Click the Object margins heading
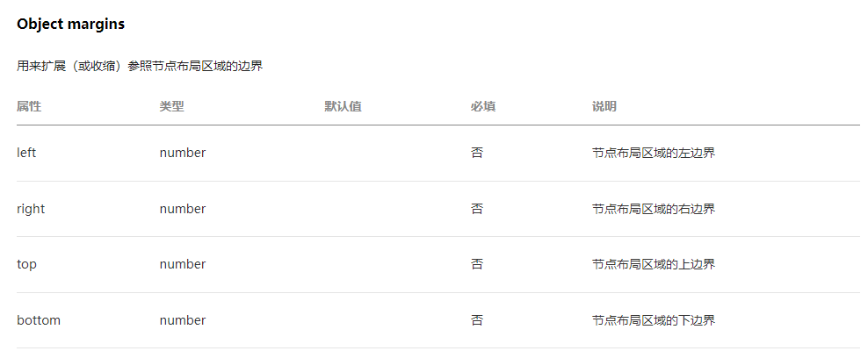Screen dimensions: 868x351 (70, 25)
